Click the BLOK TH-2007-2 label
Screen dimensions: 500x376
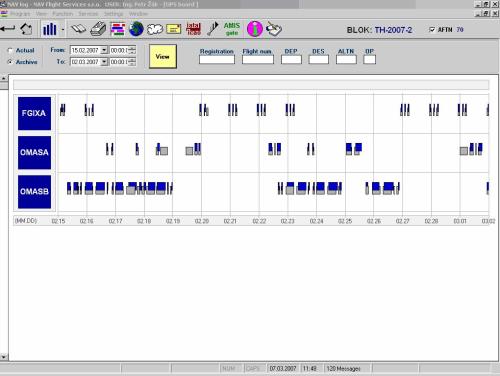pos(379,30)
